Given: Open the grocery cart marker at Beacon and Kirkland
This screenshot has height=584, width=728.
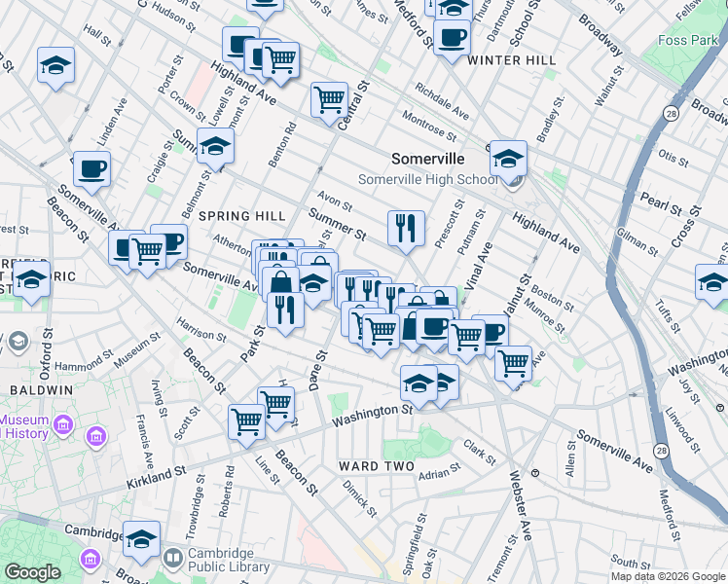Looking at the screenshot, I should (x=246, y=424).
